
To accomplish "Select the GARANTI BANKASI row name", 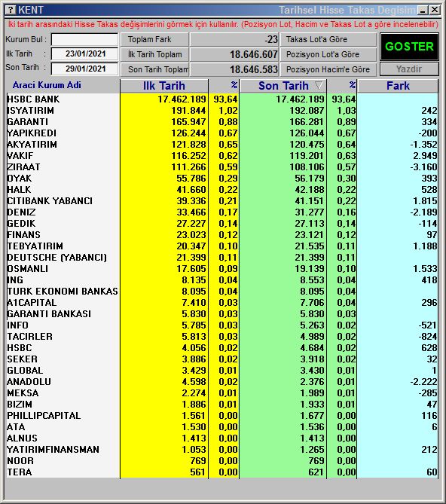I will pos(49,313).
